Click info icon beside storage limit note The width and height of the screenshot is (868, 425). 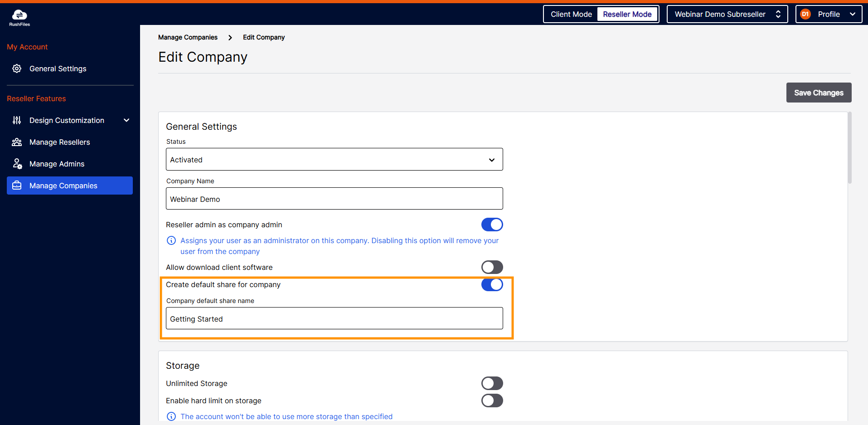[171, 416]
